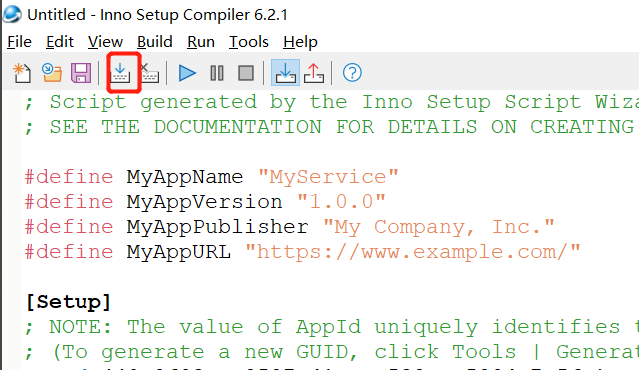
Task: Compile script using highlighted Compile icon
Action: 120,73
